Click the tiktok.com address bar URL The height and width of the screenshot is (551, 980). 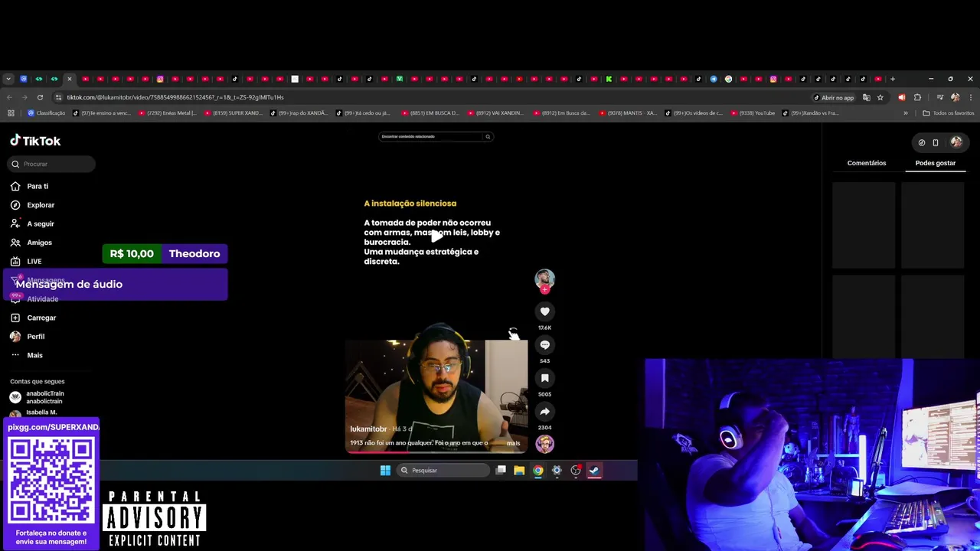[175, 97]
